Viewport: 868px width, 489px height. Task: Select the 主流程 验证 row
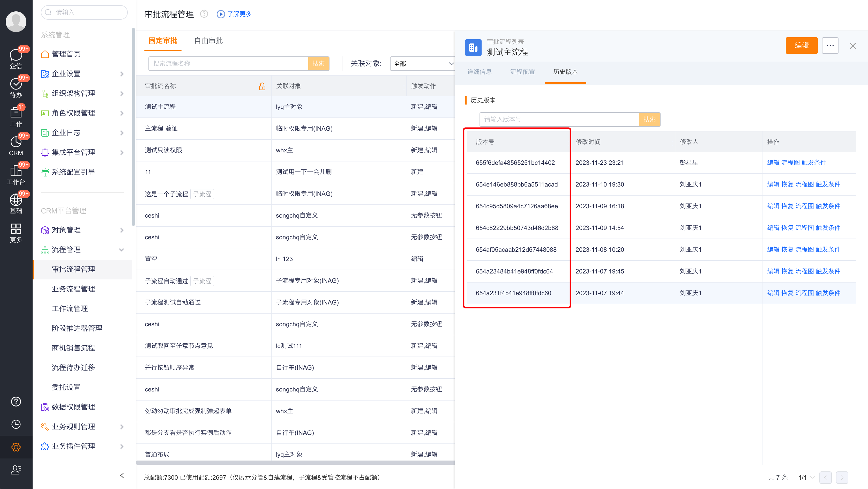click(295, 128)
